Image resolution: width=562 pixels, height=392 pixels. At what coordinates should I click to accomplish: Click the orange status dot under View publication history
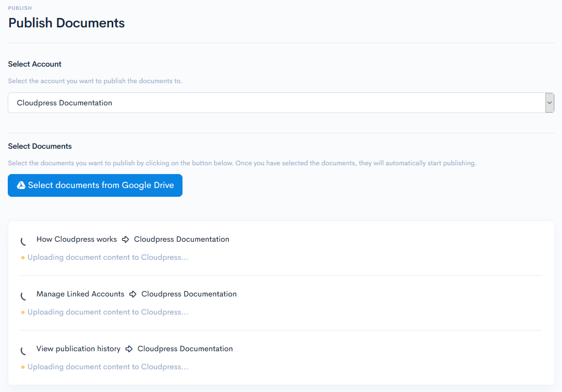(x=23, y=367)
